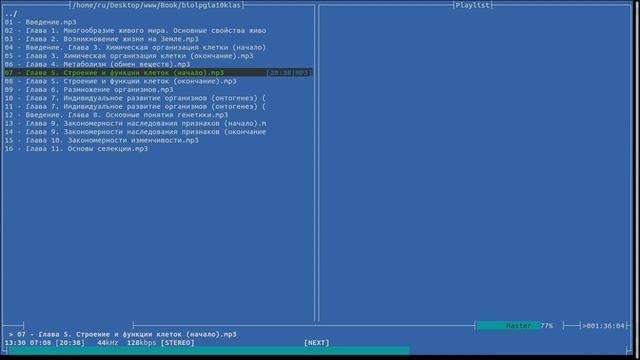Click the 128kbps bitrate value
The height and width of the screenshot is (360, 640).
click(141, 343)
